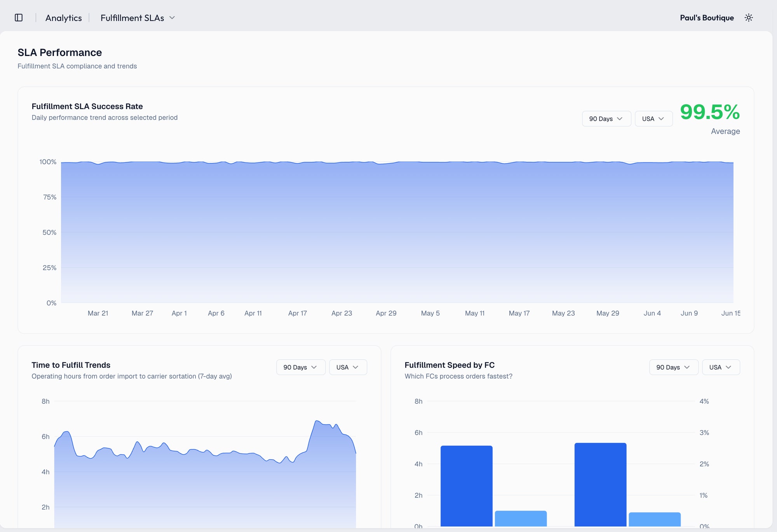The width and height of the screenshot is (777, 532).
Task: Click the second dark blue FC bar
Action: point(600,485)
